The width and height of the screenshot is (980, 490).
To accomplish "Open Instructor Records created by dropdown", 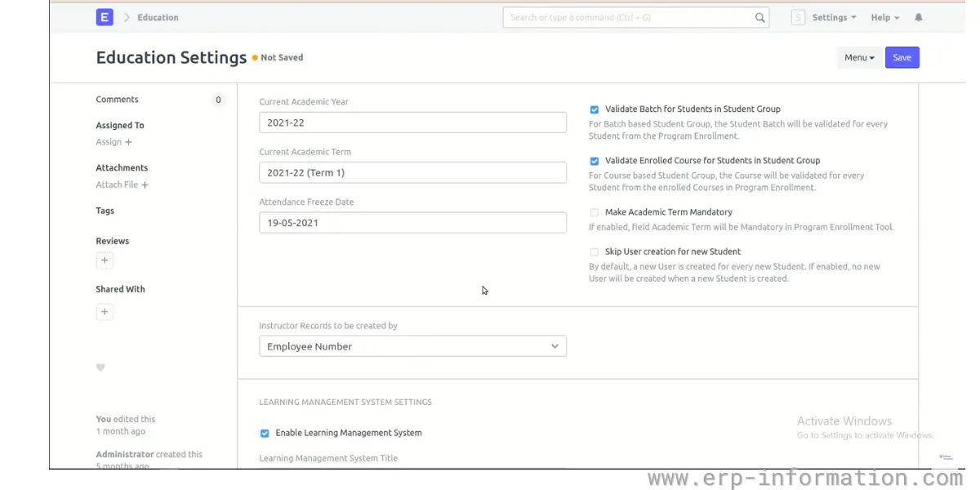I will [412, 346].
